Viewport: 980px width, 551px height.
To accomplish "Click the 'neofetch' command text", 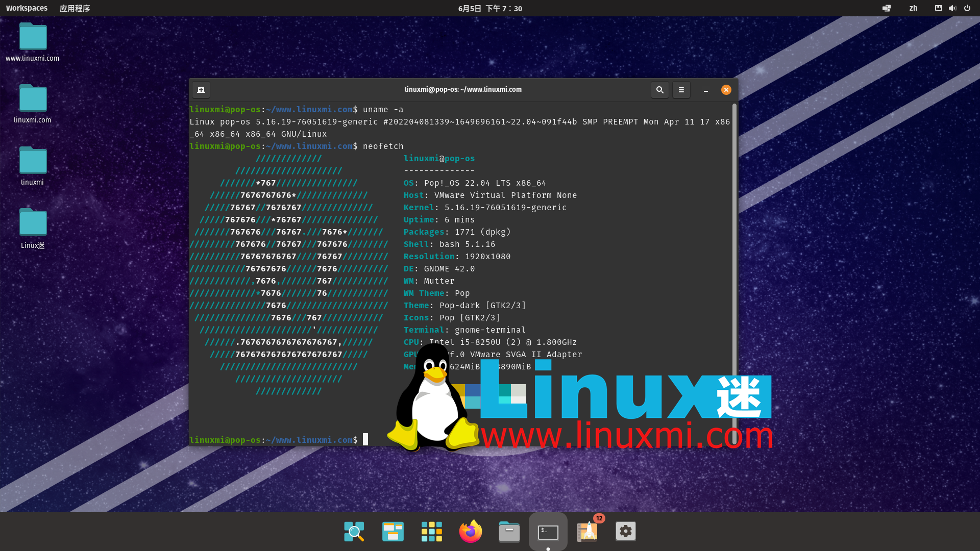I will click(383, 146).
